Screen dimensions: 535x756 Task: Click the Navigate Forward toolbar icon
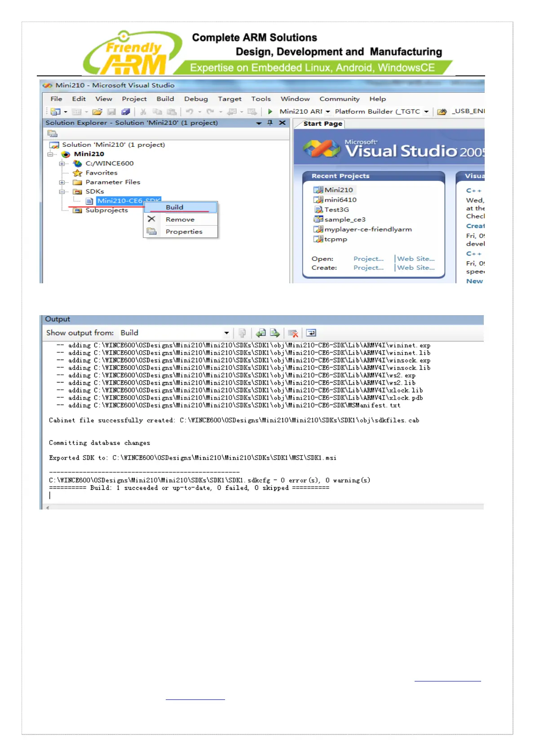[252, 112]
